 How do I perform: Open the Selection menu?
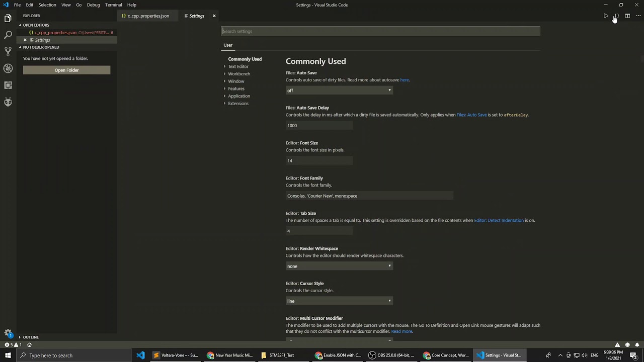pos(47,5)
